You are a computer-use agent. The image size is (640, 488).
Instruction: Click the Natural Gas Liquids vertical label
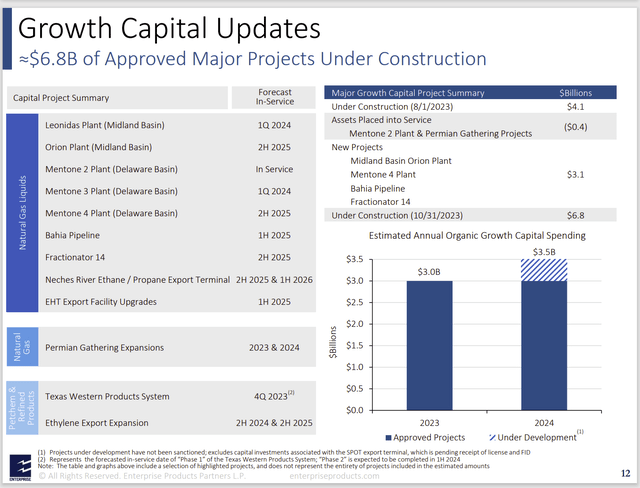tap(22, 213)
